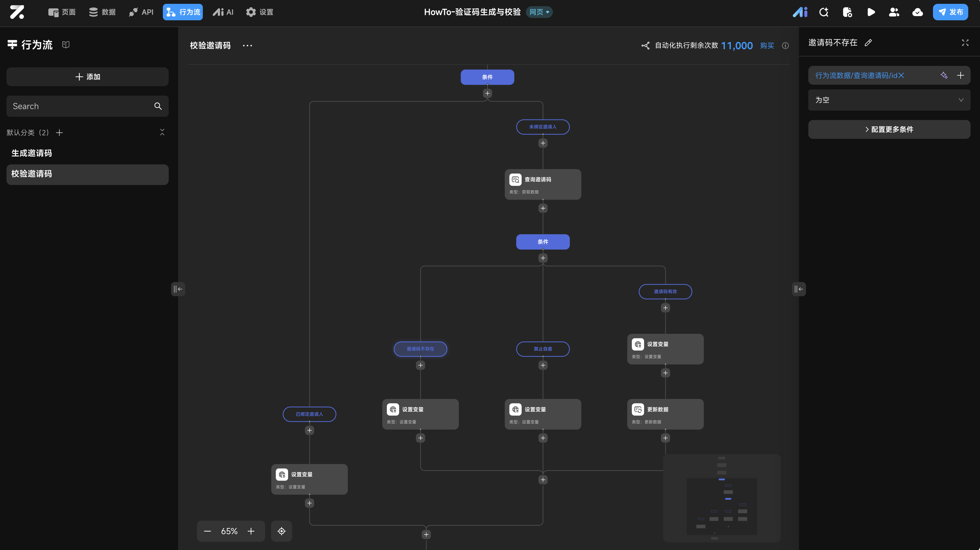This screenshot has width=980, height=550.
Task: Click the cloud save icon
Action: [918, 12]
